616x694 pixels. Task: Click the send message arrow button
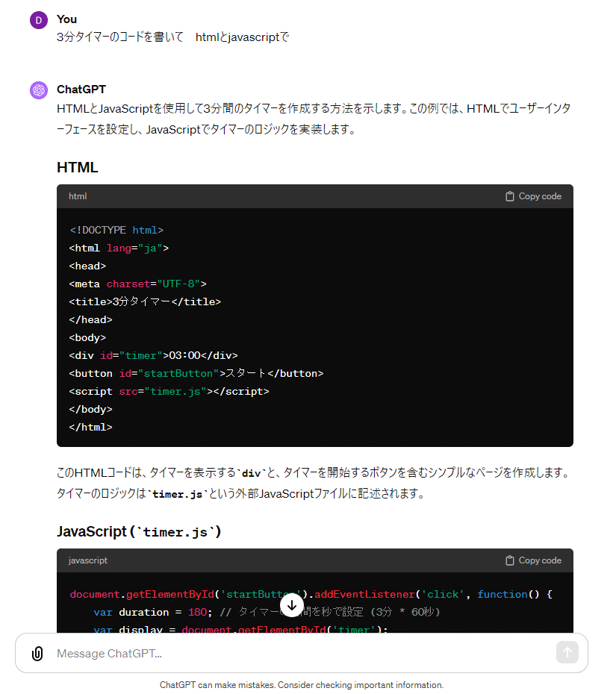coord(567,652)
